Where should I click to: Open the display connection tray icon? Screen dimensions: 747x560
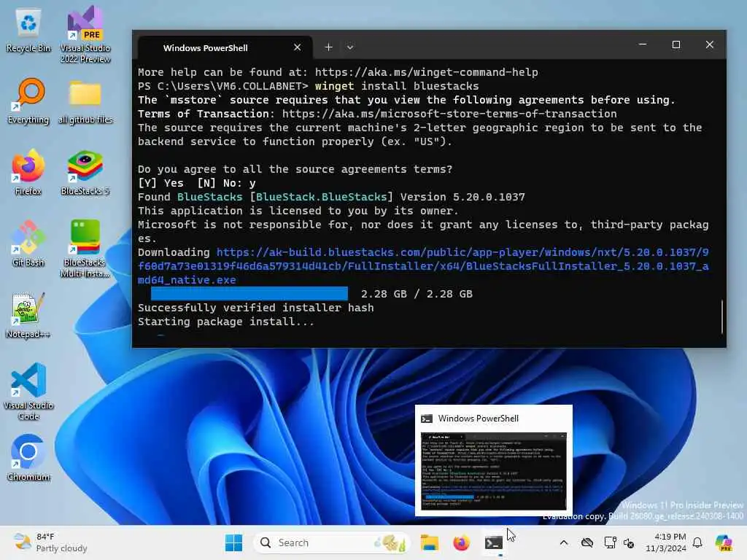(x=610, y=542)
